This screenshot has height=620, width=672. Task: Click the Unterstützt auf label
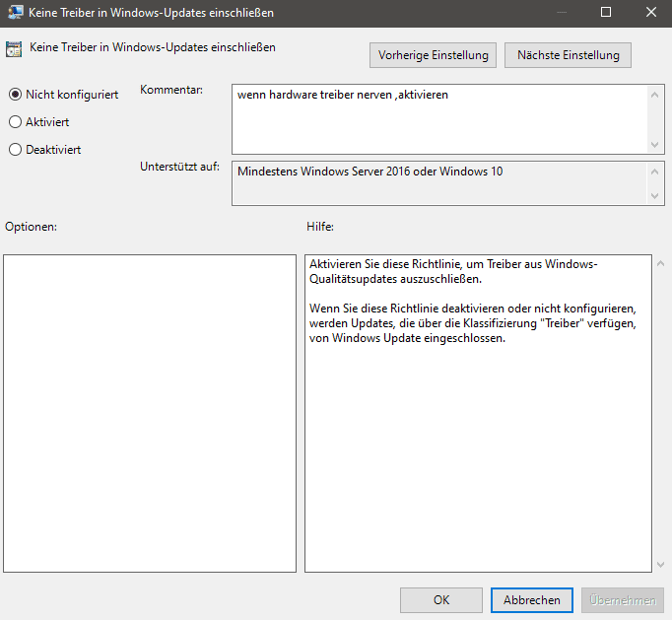point(179,167)
